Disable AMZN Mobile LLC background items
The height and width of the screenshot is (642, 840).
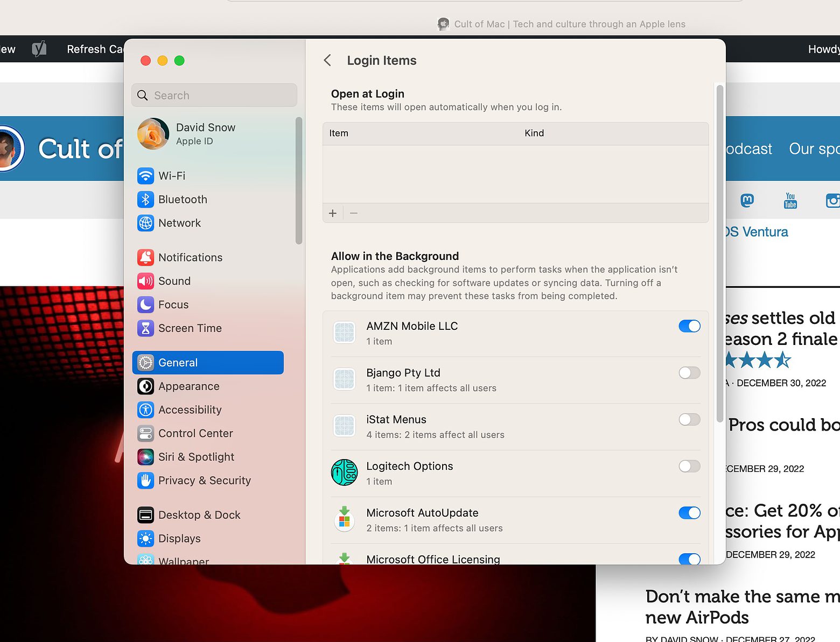pyautogui.click(x=689, y=326)
